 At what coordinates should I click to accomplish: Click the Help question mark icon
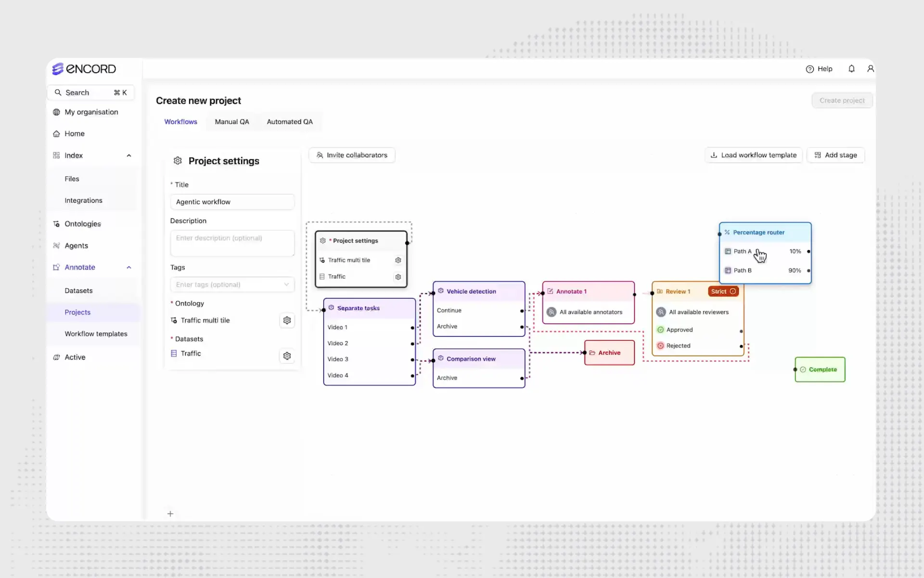(810, 69)
